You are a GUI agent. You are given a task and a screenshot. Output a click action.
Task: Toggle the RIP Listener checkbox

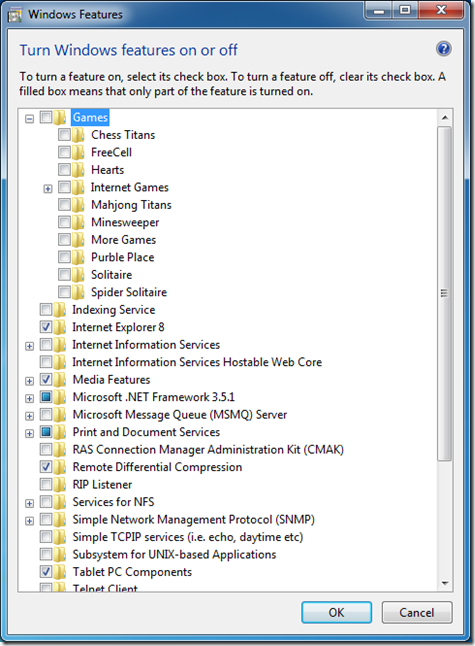46,484
